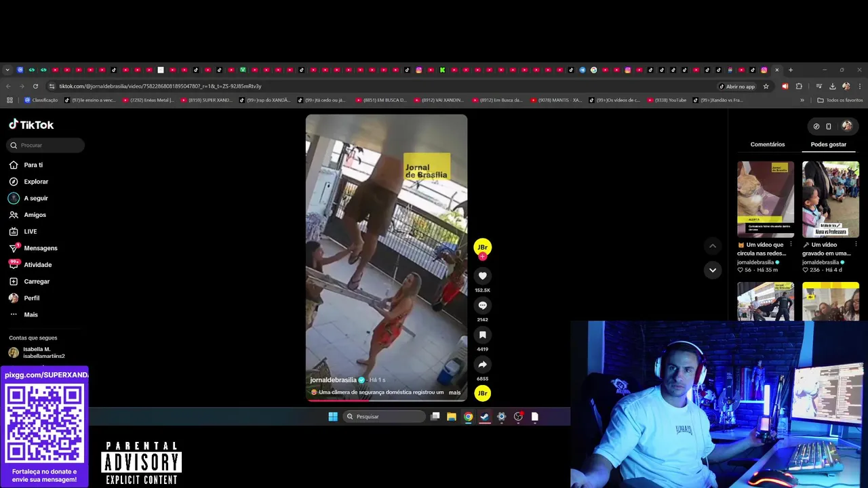868x488 pixels.
Task: Open a new Chrome tab
Action: pos(790,70)
